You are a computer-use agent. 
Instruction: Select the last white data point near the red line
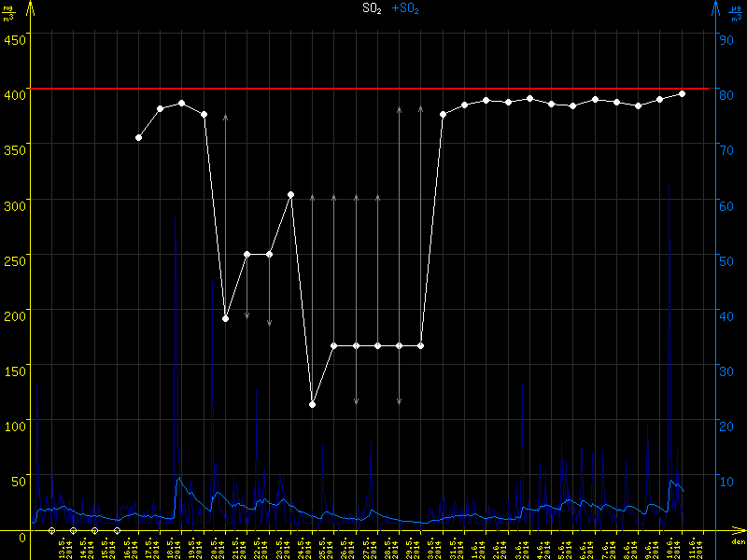click(x=682, y=93)
